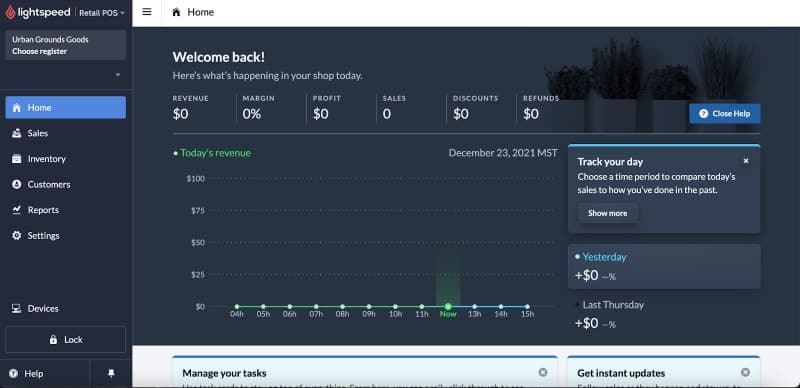
Task: Toggle the sidebar pin icon
Action: [x=111, y=374]
